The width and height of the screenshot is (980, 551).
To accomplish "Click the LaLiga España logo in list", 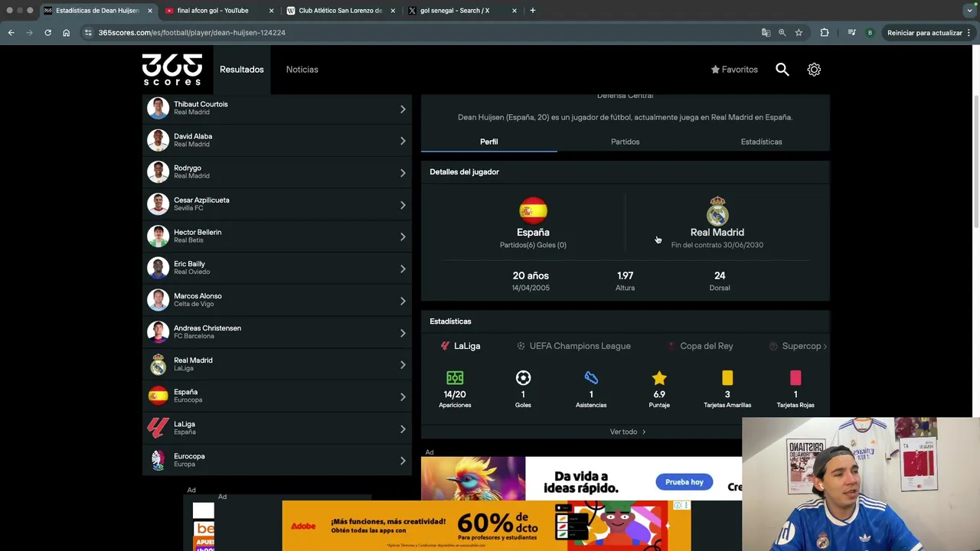I will (158, 428).
